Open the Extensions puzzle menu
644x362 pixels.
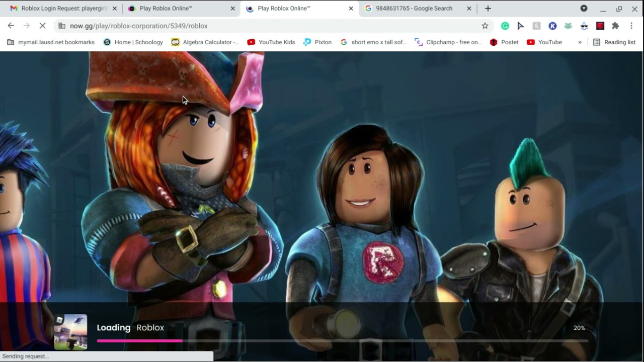tap(615, 26)
